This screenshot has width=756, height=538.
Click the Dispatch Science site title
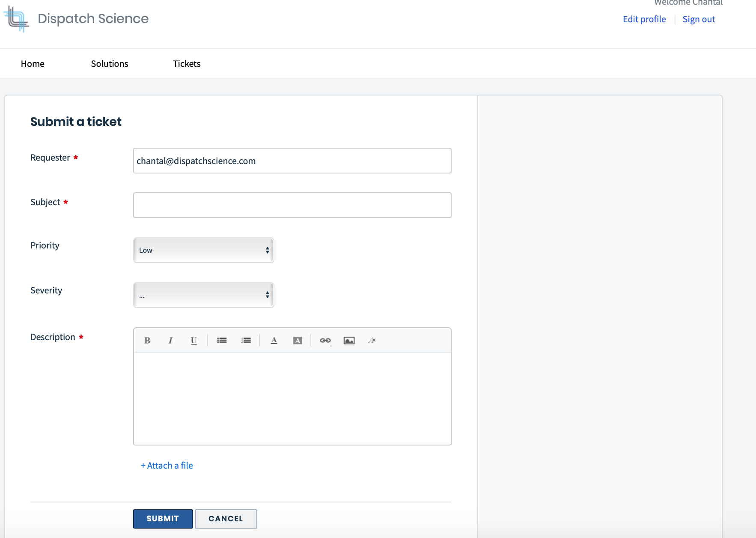93,19
